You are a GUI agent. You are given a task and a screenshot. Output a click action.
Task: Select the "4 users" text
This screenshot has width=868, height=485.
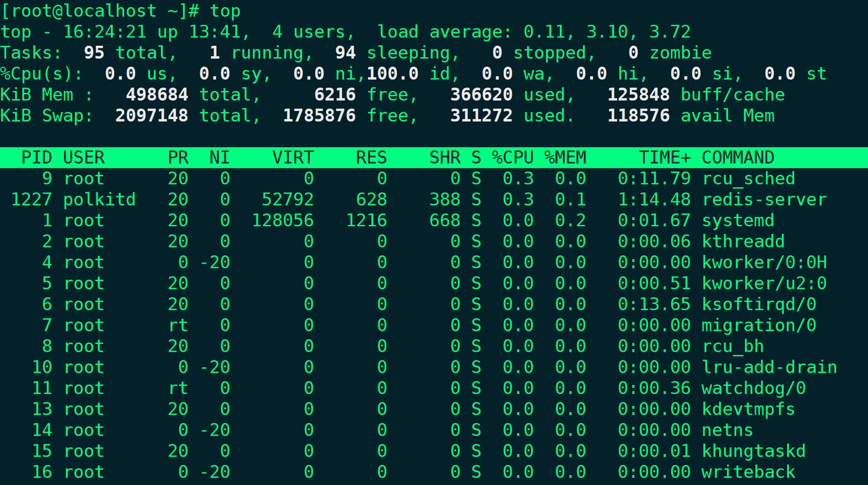309,31
